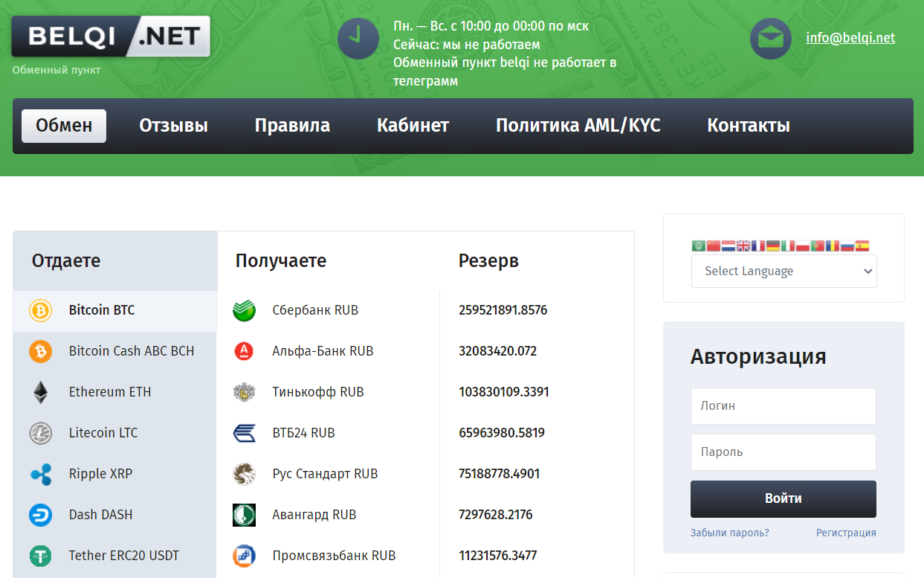924x578 pixels.
Task: Open Политика AML/KYC menu item
Action: tap(578, 126)
